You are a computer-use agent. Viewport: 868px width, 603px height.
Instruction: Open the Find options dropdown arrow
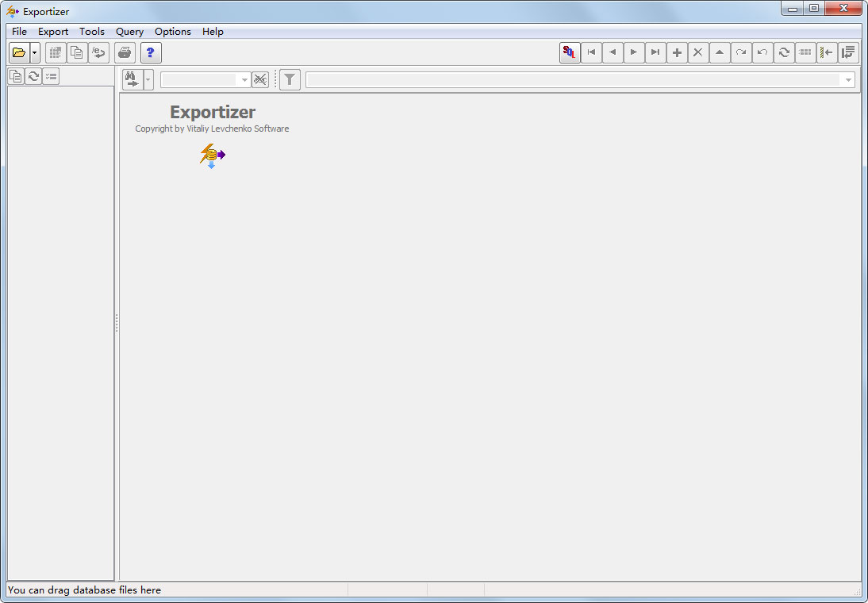click(x=148, y=79)
